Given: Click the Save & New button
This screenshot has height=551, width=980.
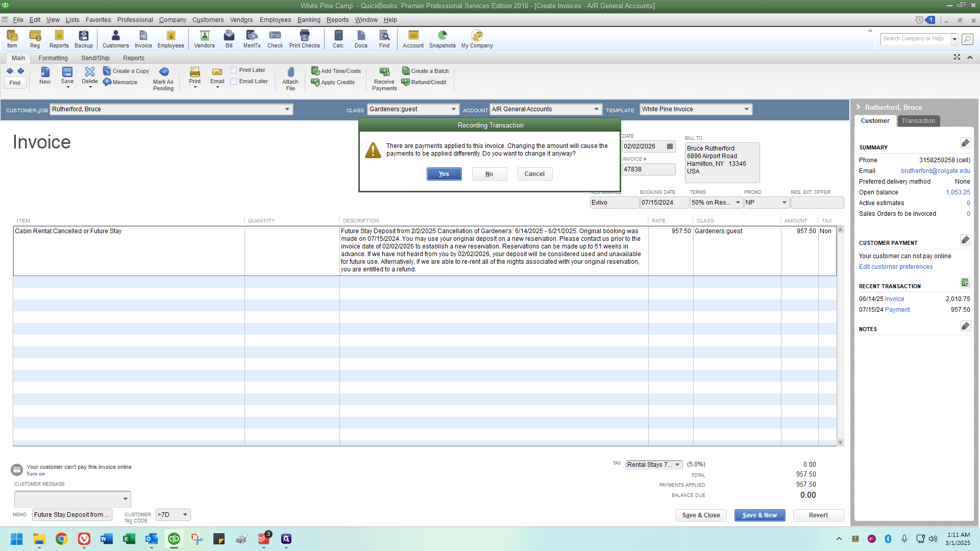Looking at the screenshot, I should [x=760, y=515].
